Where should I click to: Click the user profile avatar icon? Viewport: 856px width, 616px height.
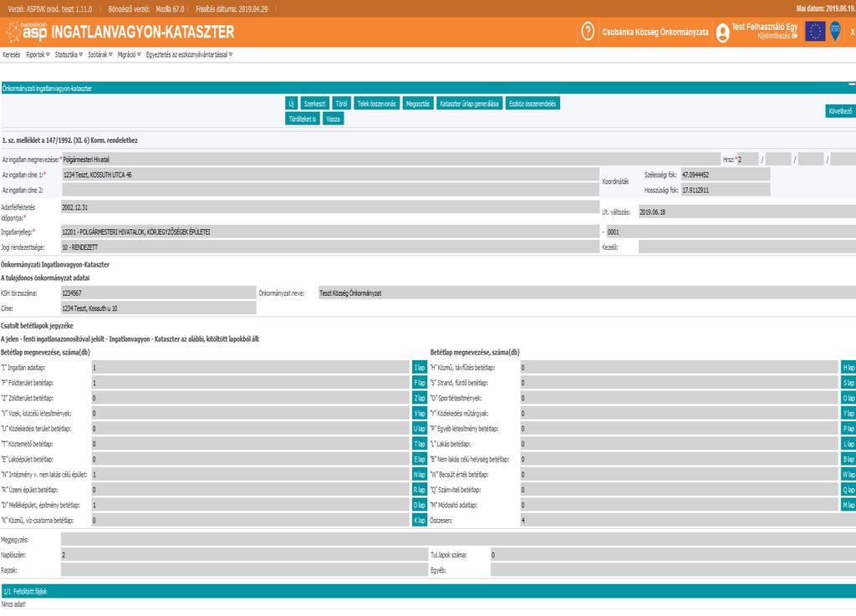pyautogui.click(x=722, y=33)
